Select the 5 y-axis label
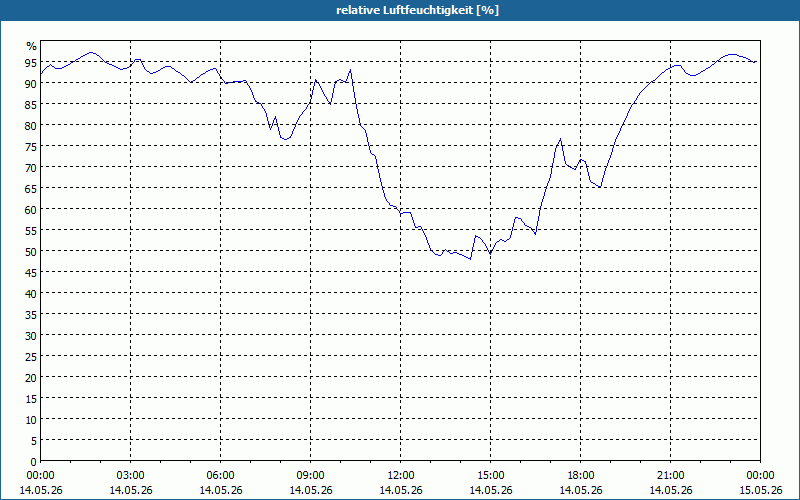The width and height of the screenshot is (800, 500). pyautogui.click(x=34, y=441)
